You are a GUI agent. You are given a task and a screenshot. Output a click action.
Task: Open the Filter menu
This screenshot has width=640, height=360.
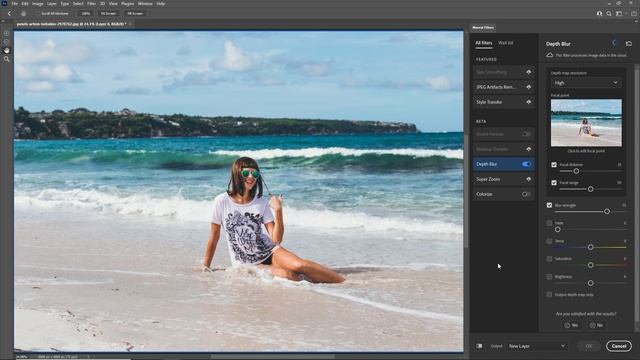coord(91,4)
